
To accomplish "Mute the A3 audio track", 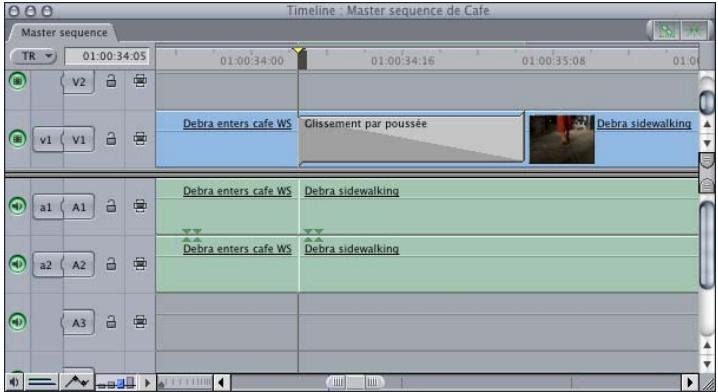I will pyautogui.click(x=18, y=322).
